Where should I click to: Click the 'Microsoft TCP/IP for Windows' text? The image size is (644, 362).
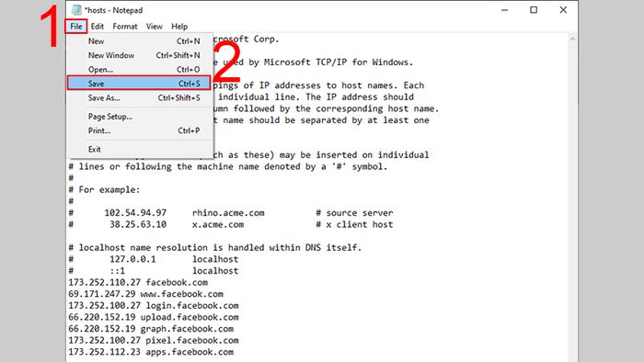pos(336,62)
